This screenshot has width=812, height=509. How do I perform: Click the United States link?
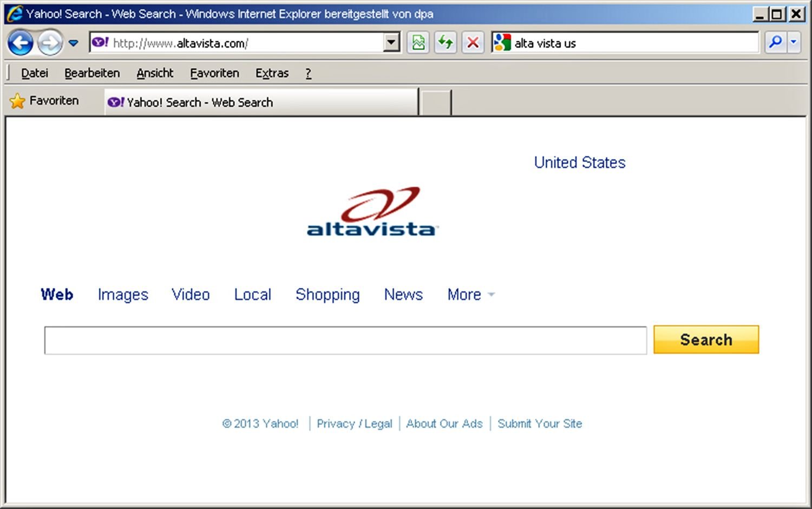pos(579,162)
